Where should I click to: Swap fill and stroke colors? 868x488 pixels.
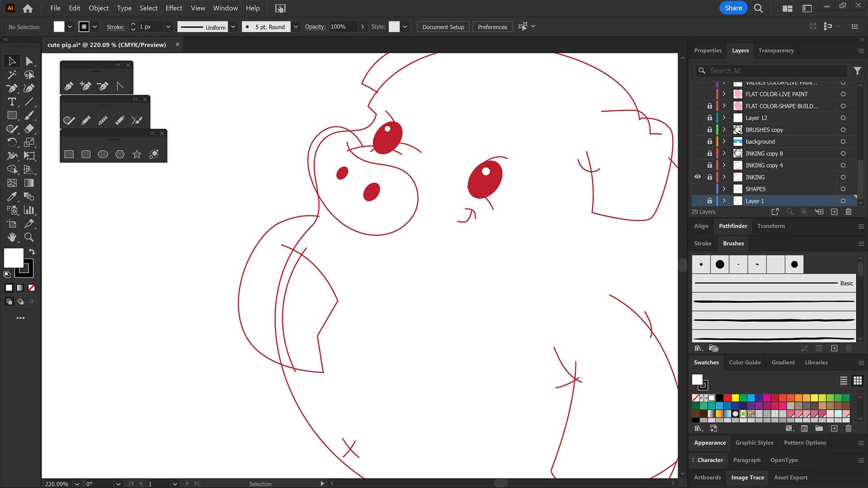tap(32, 251)
